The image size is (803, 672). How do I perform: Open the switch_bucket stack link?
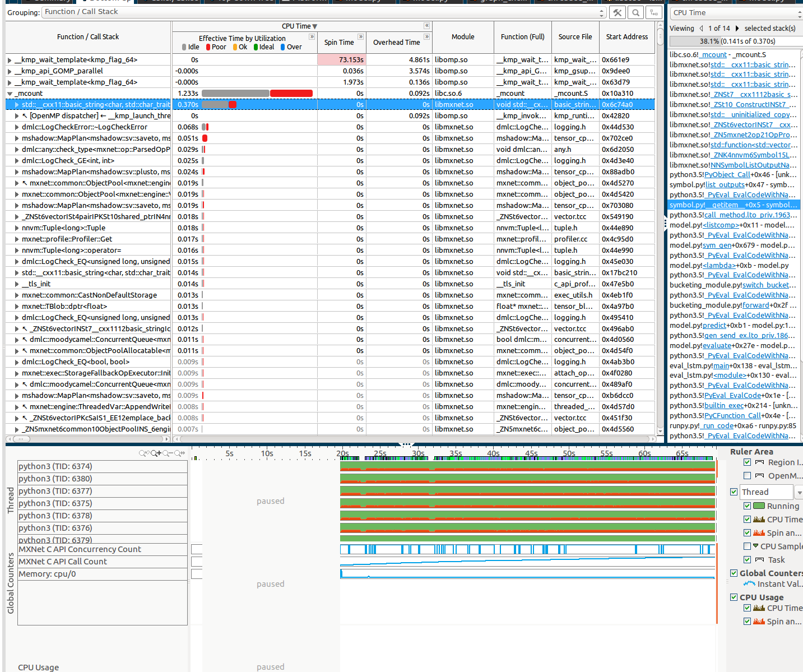click(766, 285)
